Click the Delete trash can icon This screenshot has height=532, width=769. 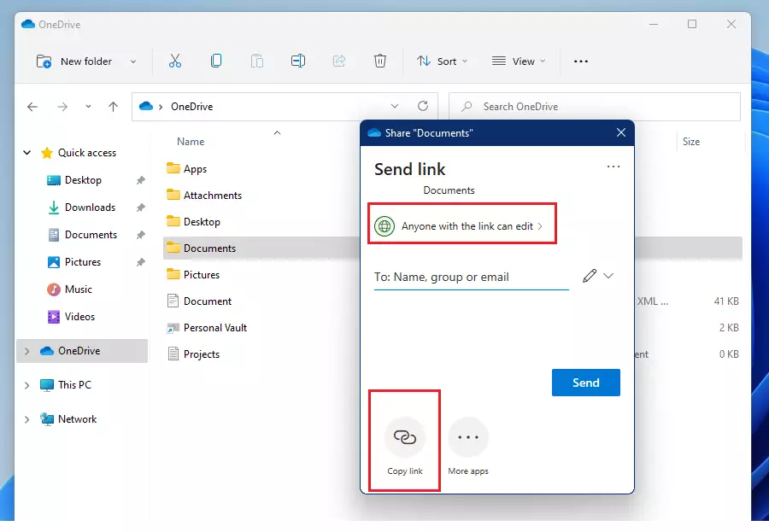[380, 61]
